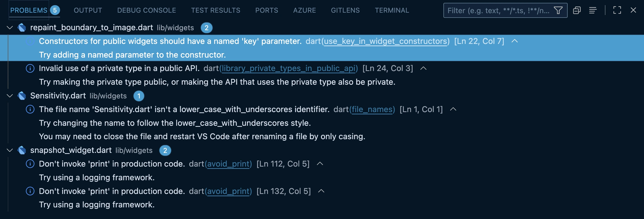Maximize the panel size
This screenshot has height=219, width=644.
tap(617, 10)
